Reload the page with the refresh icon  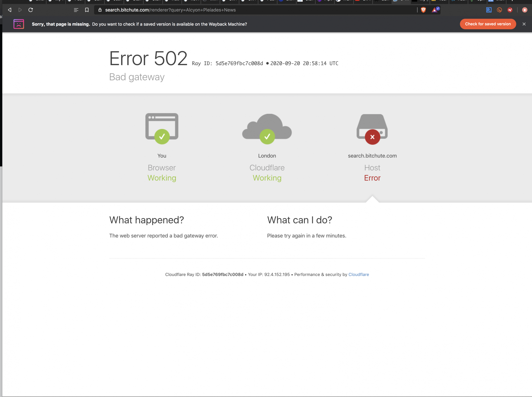coord(31,10)
